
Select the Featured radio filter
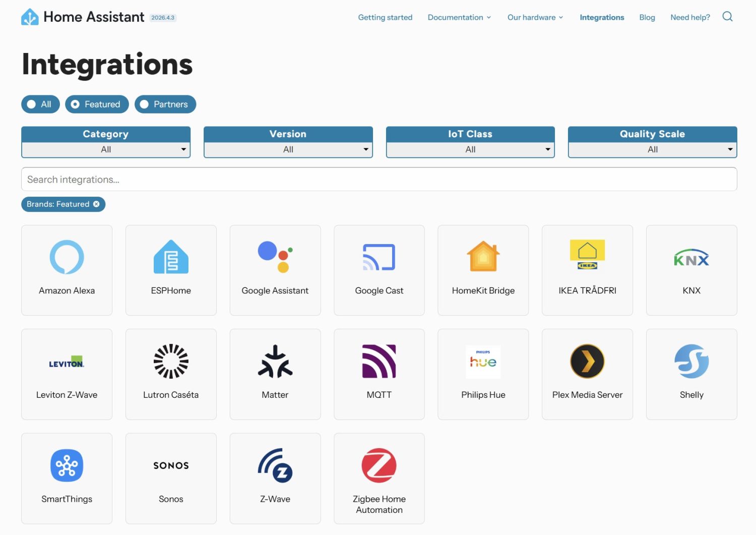coord(97,104)
